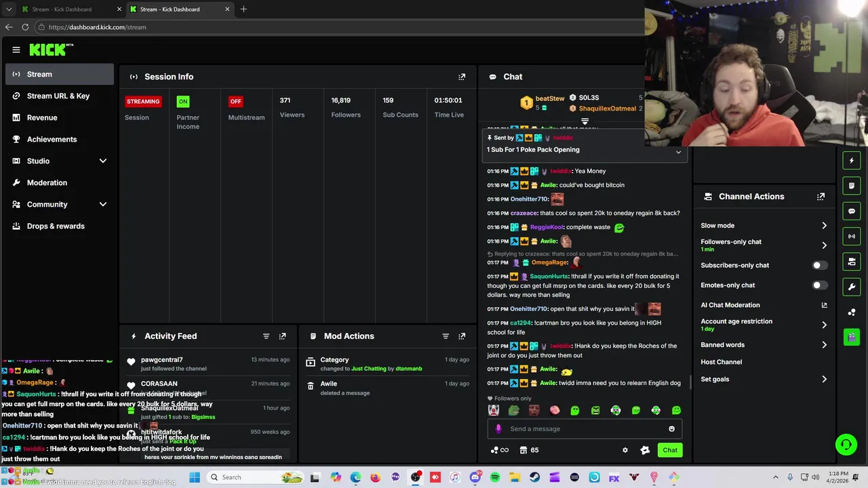The height and width of the screenshot is (488, 868).
Task: Open Banned words settings
Action: (764, 345)
